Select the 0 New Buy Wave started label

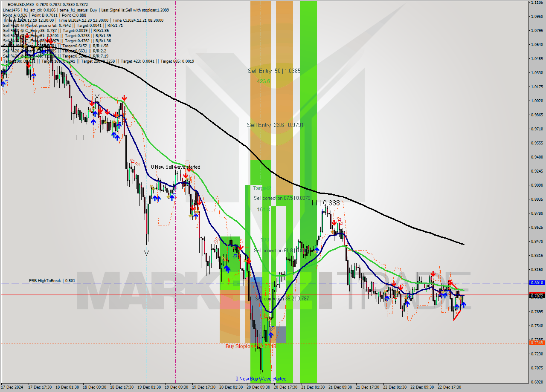click(x=261, y=379)
